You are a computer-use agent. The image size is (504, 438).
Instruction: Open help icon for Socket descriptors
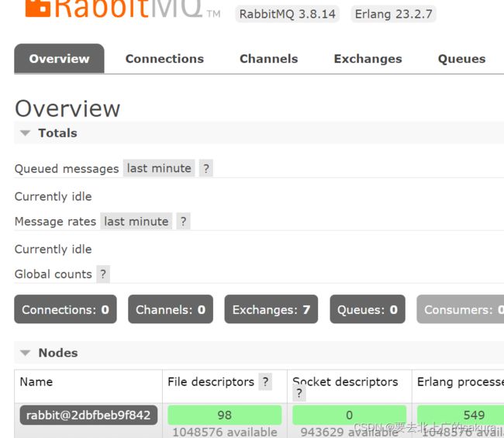(299, 393)
